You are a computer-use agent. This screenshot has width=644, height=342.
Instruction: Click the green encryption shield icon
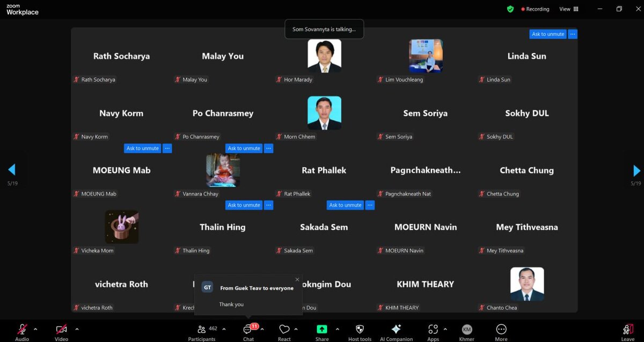coord(510,9)
